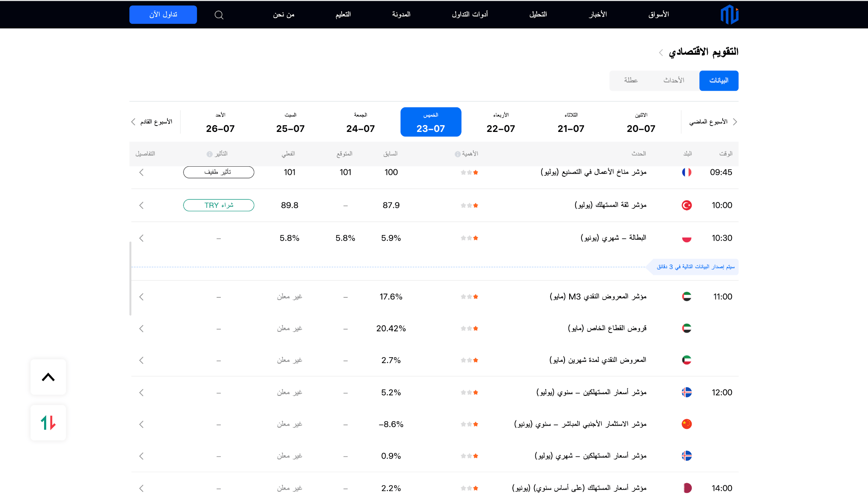
Task: Click the China flag in foreign investment row
Action: click(687, 424)
